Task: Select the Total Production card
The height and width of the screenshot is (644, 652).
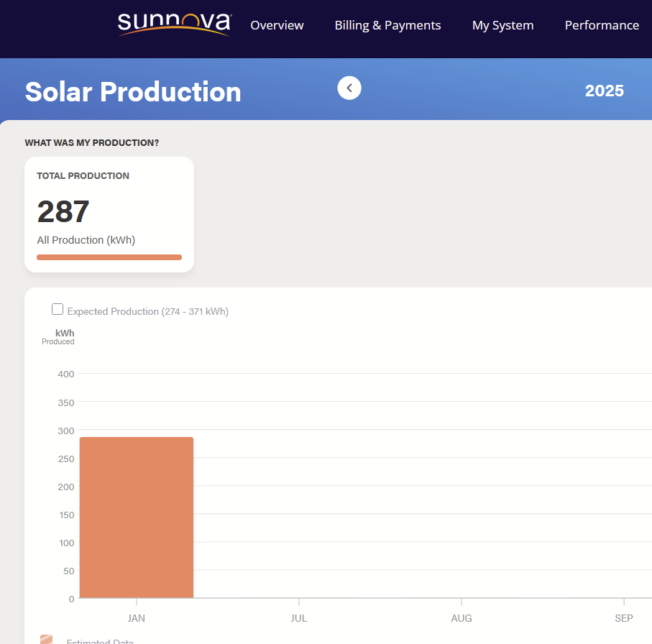Action: click(x=109, y=214)
